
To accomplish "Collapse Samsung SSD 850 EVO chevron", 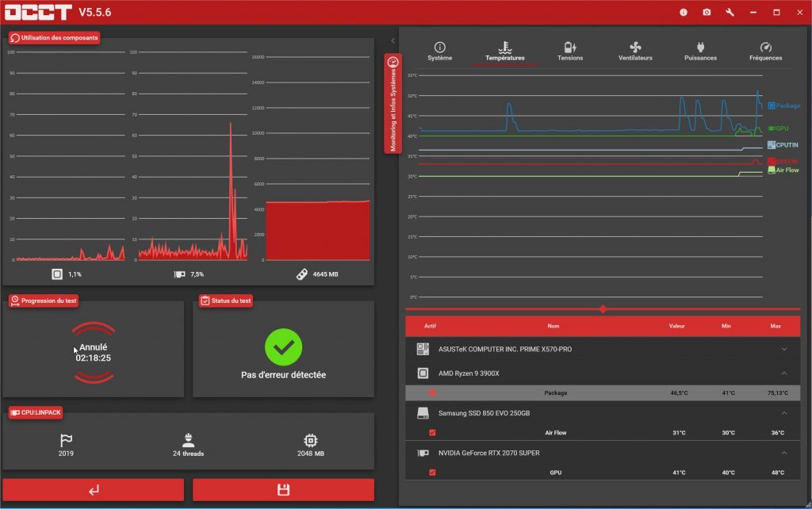I will (x=784, y=413).
